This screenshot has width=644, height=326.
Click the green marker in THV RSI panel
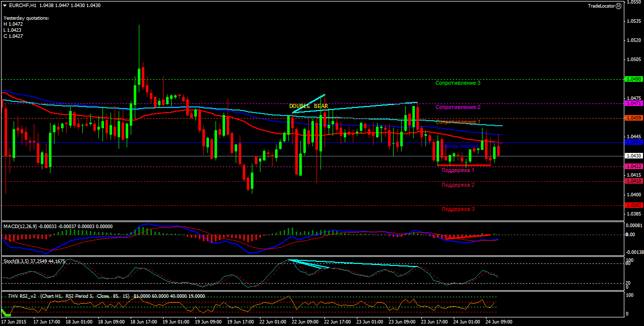(6, 313)
